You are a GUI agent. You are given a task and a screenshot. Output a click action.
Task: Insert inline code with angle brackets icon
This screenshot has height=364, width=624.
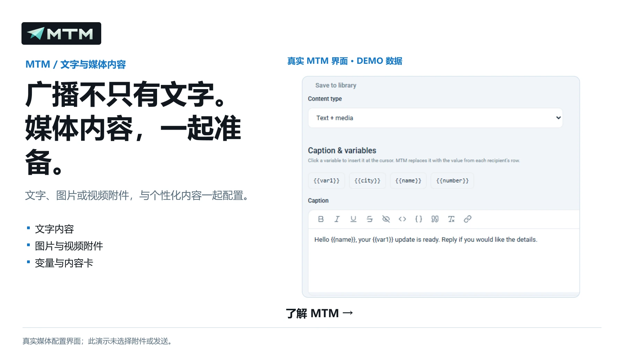[x=402, y=219]
